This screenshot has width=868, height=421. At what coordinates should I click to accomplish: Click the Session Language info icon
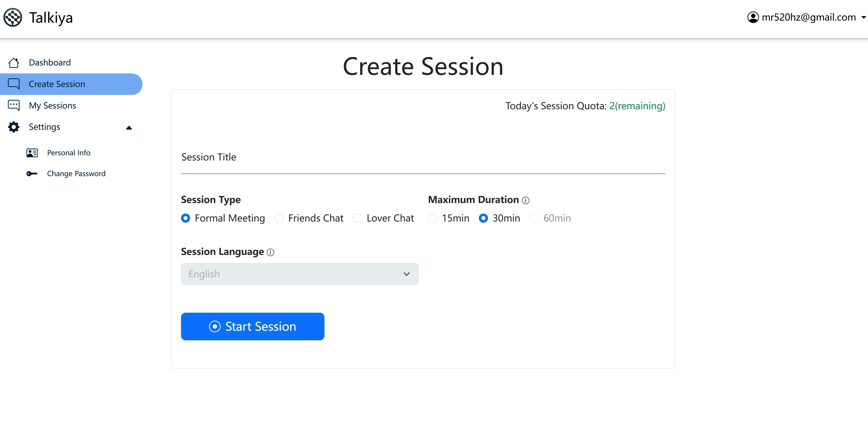click(270, 252)
